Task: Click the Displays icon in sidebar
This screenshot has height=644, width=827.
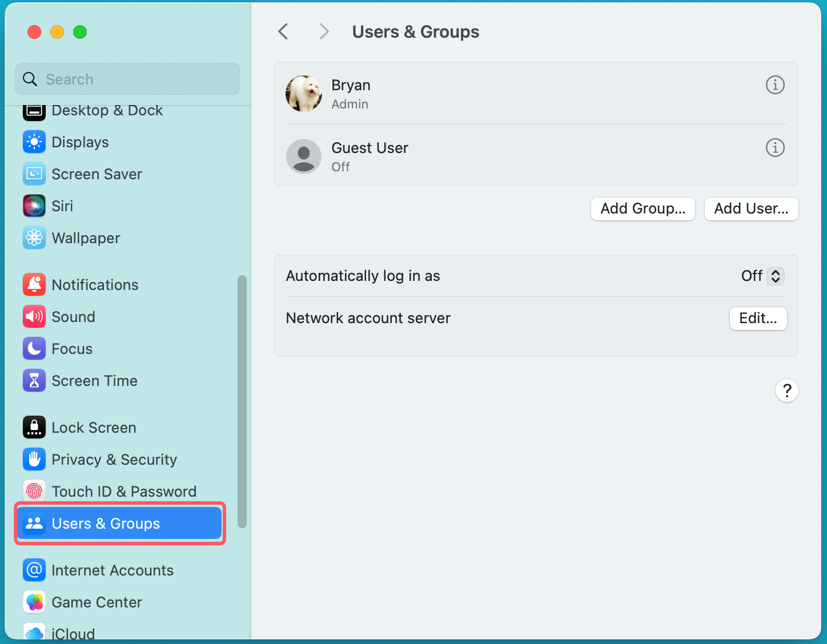Action: (x=34, y=142)
